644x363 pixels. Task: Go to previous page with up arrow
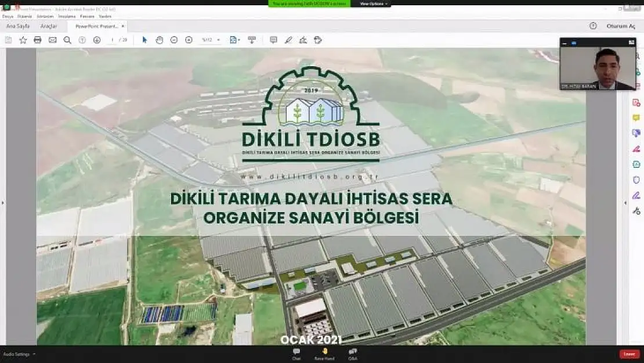(x=82, y=40)
